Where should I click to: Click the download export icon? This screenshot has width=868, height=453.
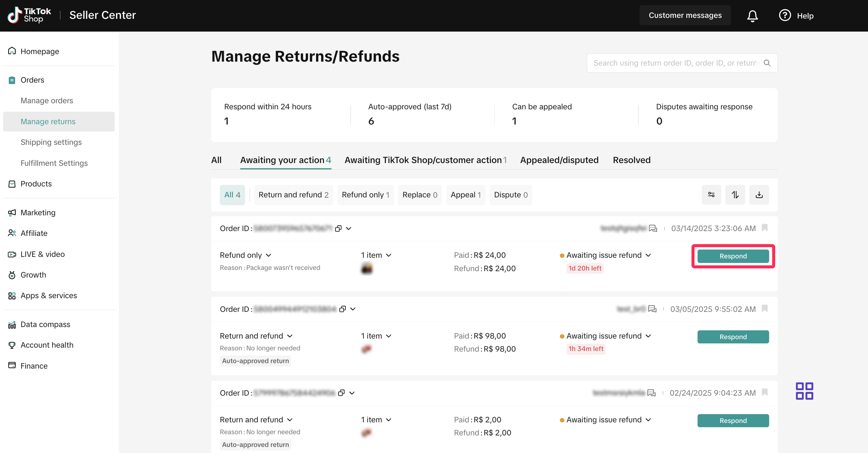[759, 195]
